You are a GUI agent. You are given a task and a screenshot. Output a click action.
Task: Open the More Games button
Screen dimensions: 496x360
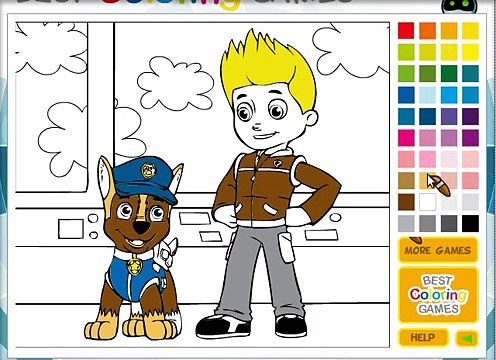pos(438,250)
